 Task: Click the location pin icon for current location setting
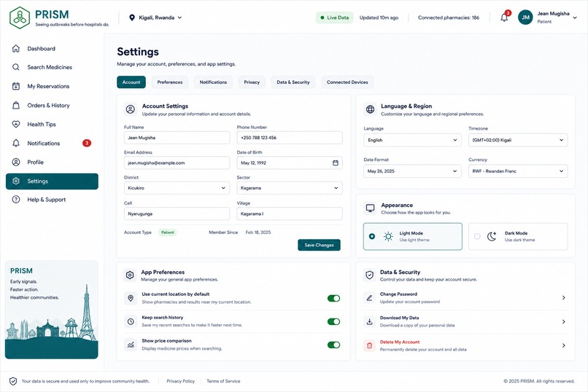(x=131, y=298)
